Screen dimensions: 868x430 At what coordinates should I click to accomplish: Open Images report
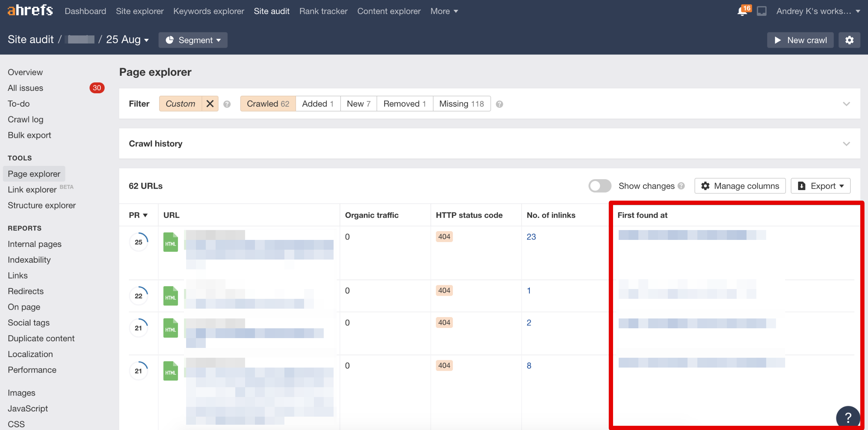pyautogui.click(x=21, y=393)
